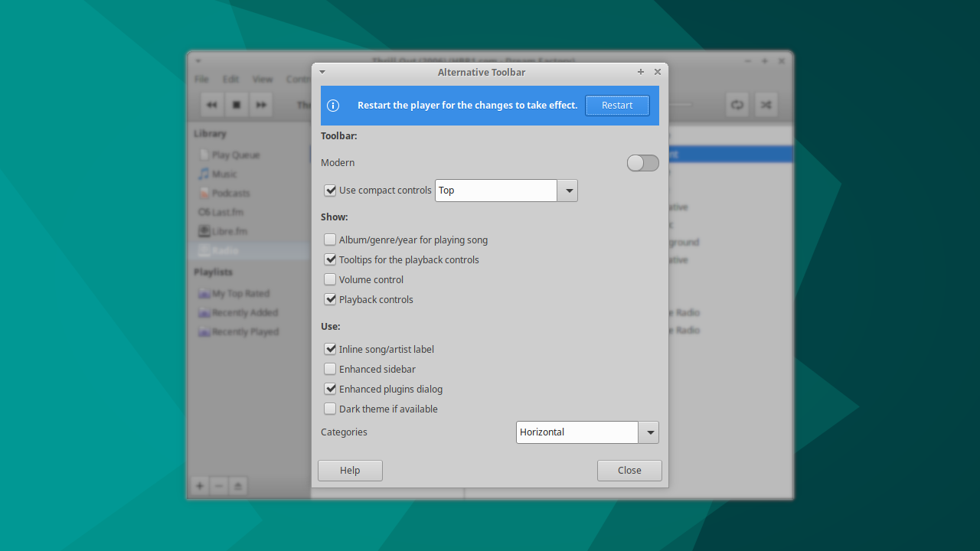980x551 pixels.
Task: Enable the Volume control checkbox
Action: click(329, 279)
